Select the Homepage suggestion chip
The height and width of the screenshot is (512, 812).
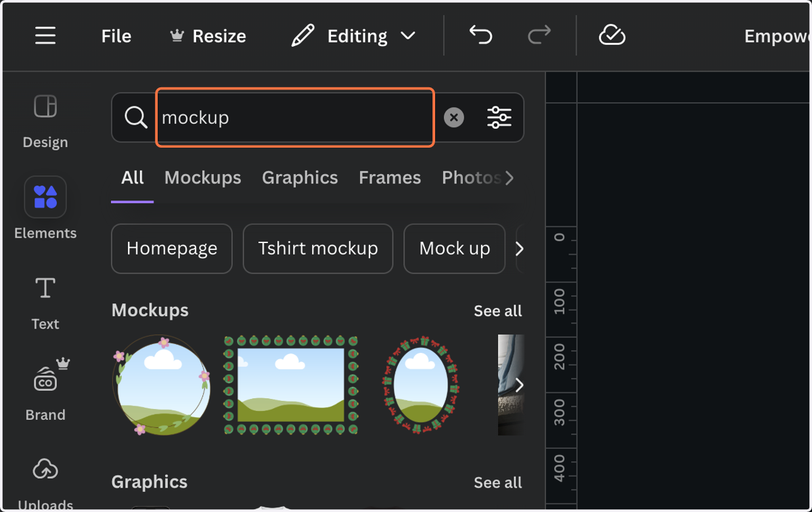[x=172, y=249]
